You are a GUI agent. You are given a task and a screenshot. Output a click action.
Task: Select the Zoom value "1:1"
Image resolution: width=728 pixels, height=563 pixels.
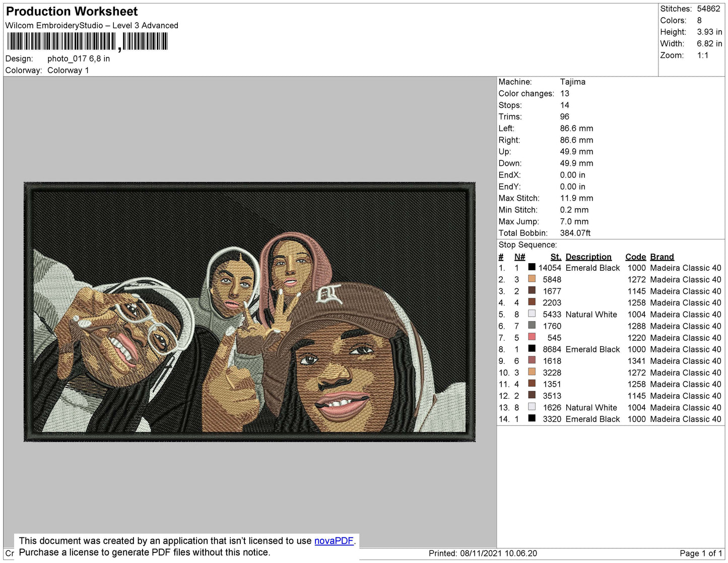(x=703, y=55)
